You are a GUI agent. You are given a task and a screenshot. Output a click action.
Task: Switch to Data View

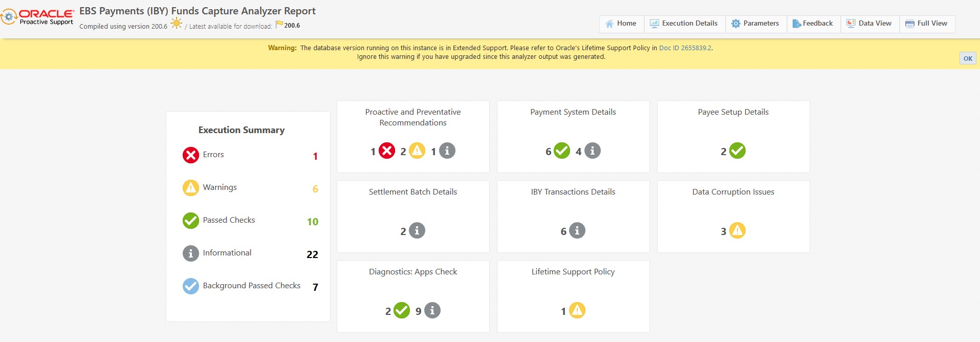[x=869, y=24]
